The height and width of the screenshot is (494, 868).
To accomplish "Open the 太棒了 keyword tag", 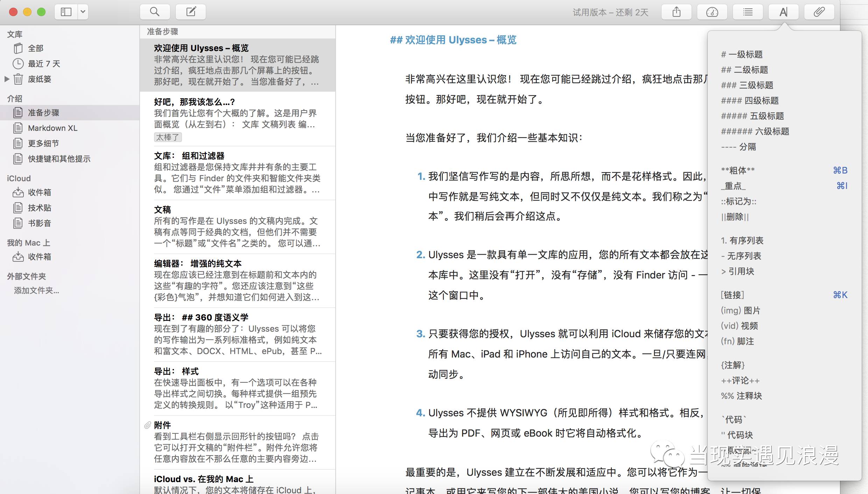I will point(168,137).
